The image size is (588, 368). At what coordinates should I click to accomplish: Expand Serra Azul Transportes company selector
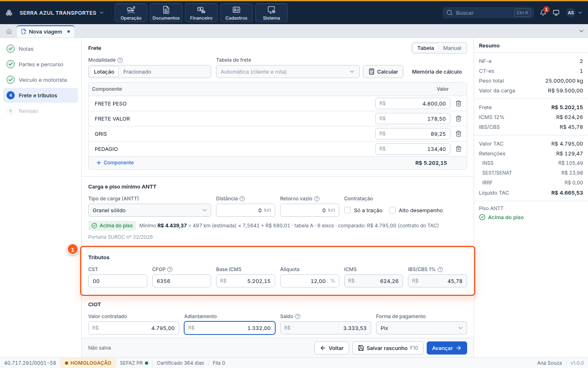point(61,13)
